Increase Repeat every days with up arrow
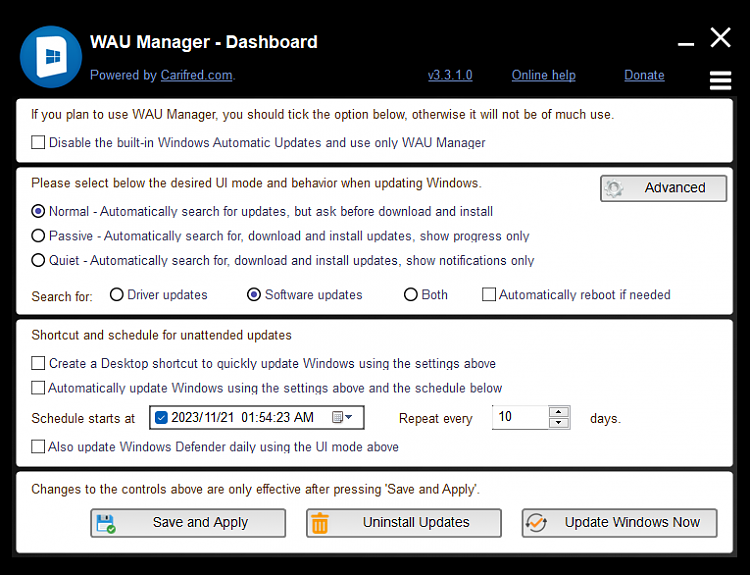This screenshot has height=575, width=750. [x=558, y=412]
